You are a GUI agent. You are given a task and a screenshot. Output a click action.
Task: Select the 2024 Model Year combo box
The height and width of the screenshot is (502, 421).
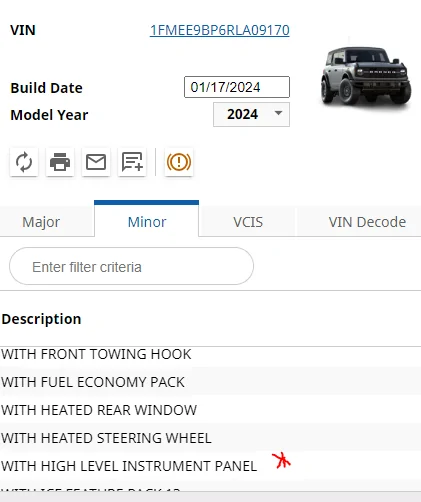[x=251, y=114]
